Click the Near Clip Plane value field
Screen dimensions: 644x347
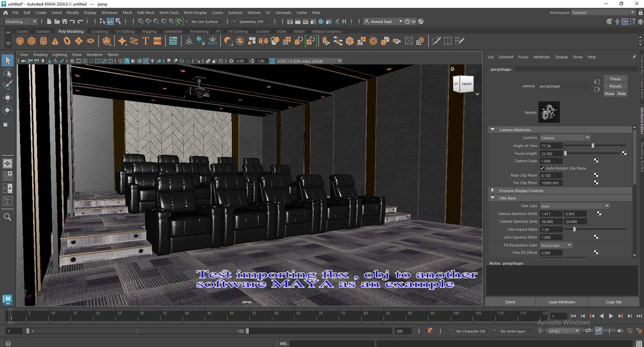point(551,175)
